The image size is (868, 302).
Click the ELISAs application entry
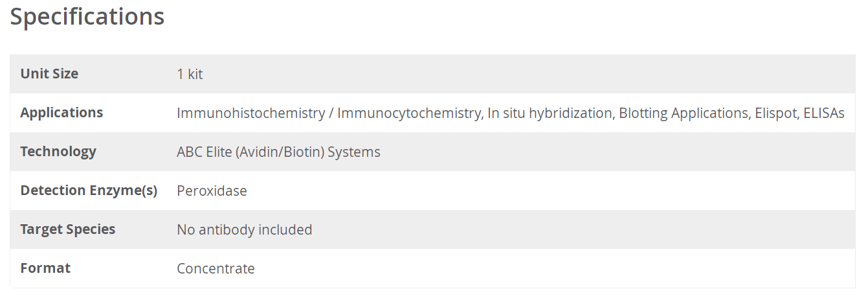point(823,113)
